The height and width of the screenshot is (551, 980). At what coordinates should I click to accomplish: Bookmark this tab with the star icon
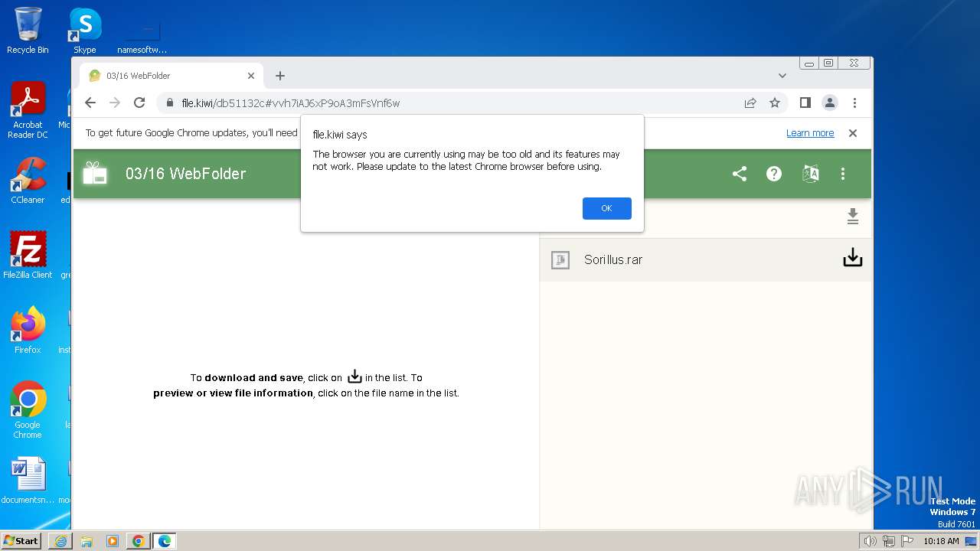pyautogui.click(x=775, y=103)
